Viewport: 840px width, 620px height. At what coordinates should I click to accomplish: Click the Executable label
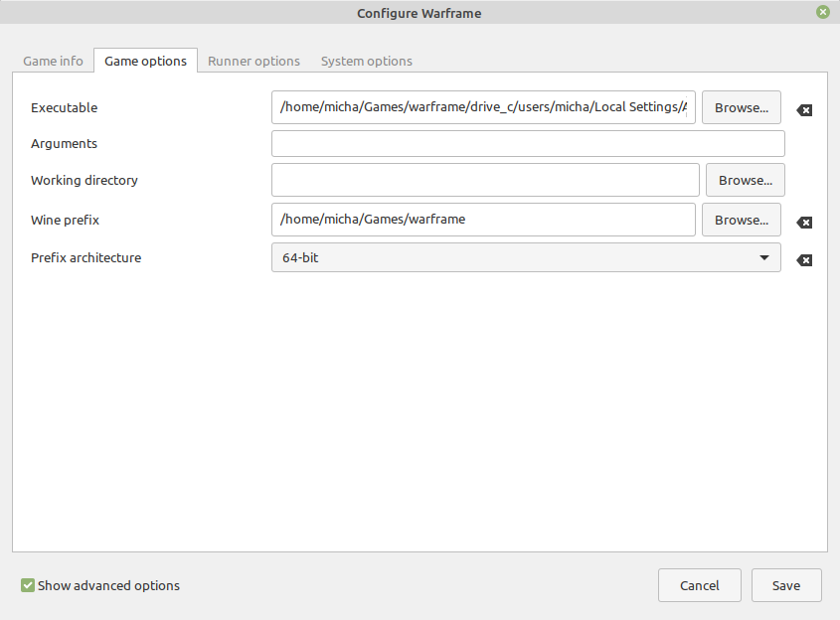(x=65, y=107)
